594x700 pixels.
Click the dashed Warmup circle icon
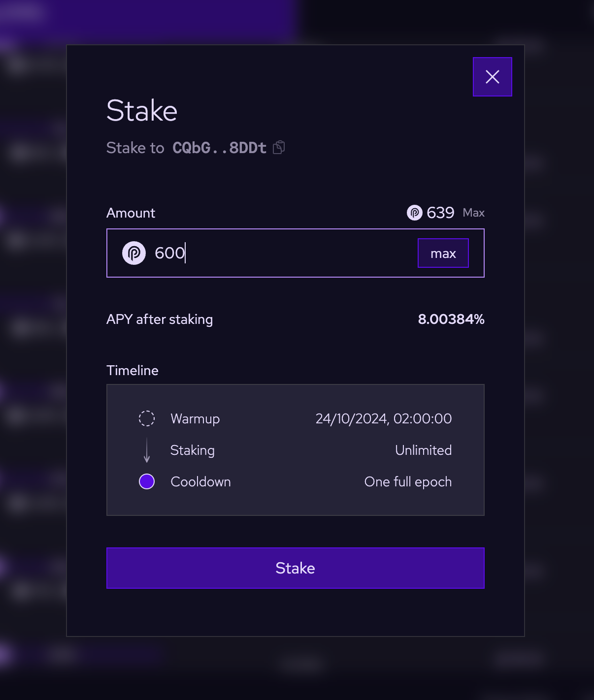(x=147, y=418)
